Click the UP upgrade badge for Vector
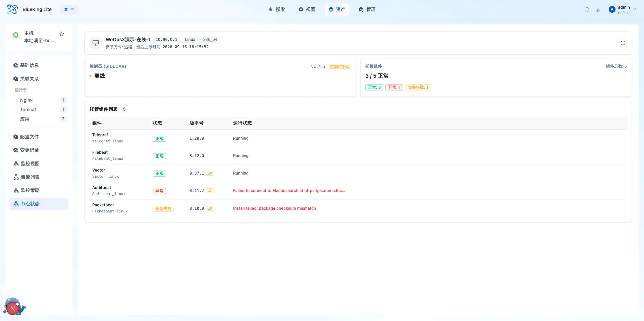Image resolution: width=644 pixels, height=321 pixels. click(210, 173)
